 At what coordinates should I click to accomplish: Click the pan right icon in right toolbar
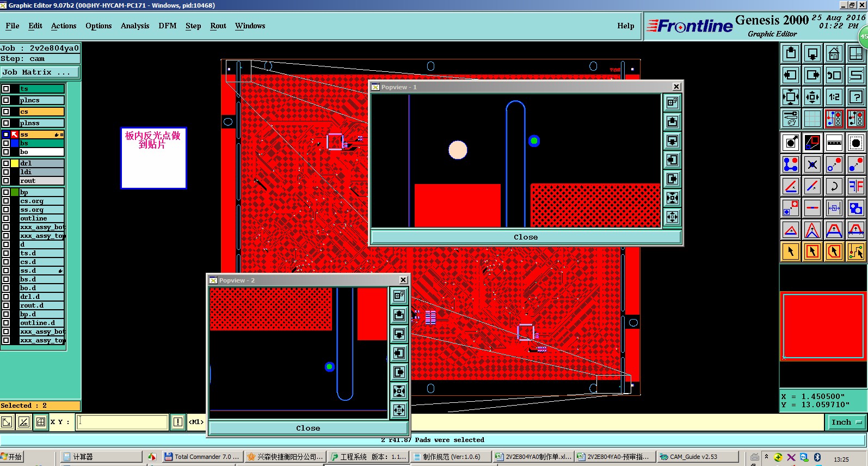(812, 75)
